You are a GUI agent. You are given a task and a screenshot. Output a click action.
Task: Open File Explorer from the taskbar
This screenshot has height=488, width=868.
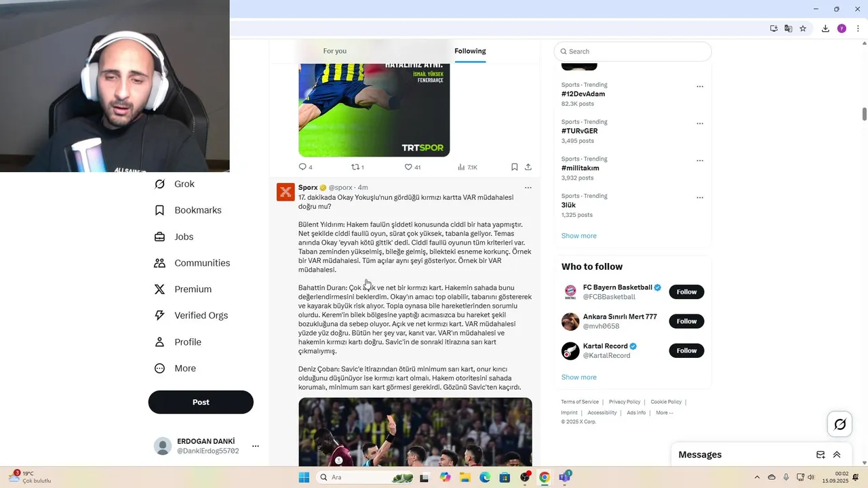click(x=465, y=477)
